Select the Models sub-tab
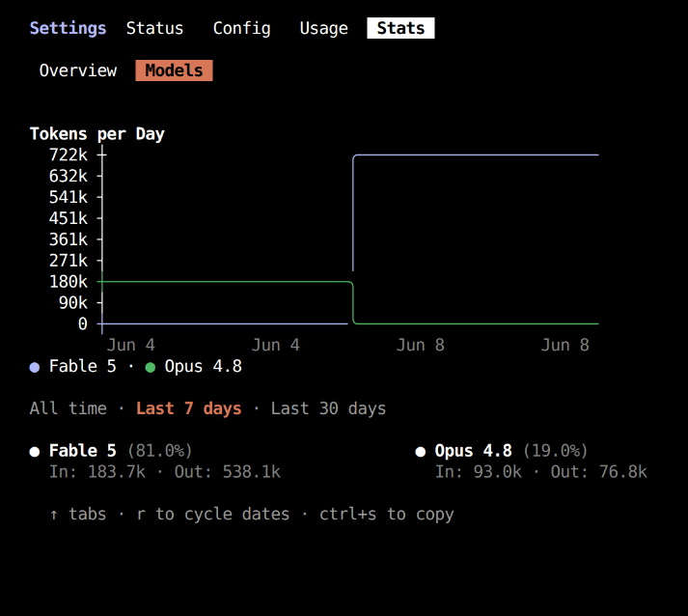 coord(174,70)
